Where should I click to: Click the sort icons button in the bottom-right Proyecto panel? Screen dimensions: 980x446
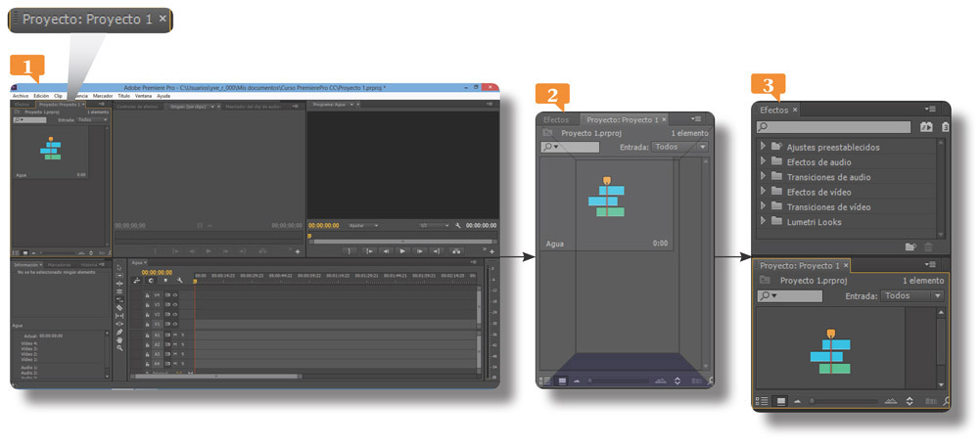(910, 401)
